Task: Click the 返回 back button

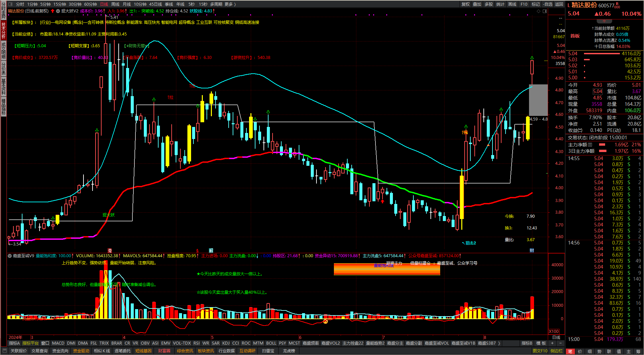Action: 559,4
